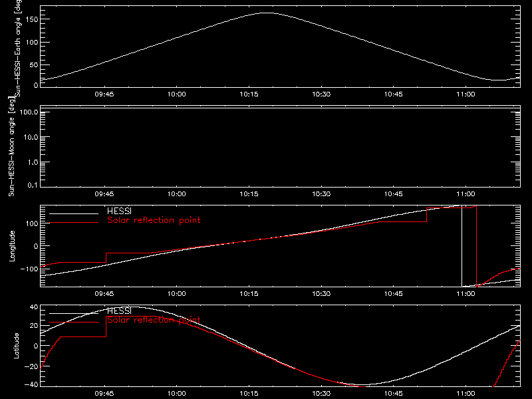
Task: Click the Sun-HESSI-Moon angle axis title
Action: tap(11, 146)
